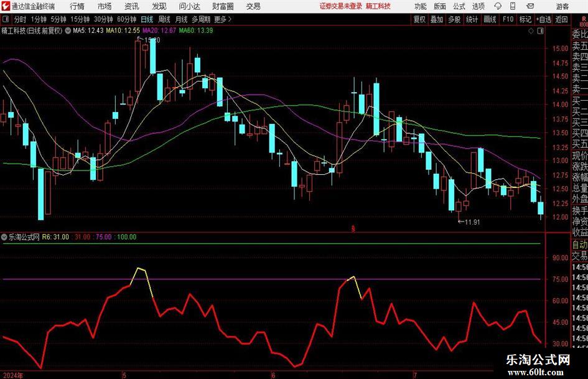Click the 复权 adjustment button
Image resolution: width=588 pixels, height=379 pixels.
(419, 19)
